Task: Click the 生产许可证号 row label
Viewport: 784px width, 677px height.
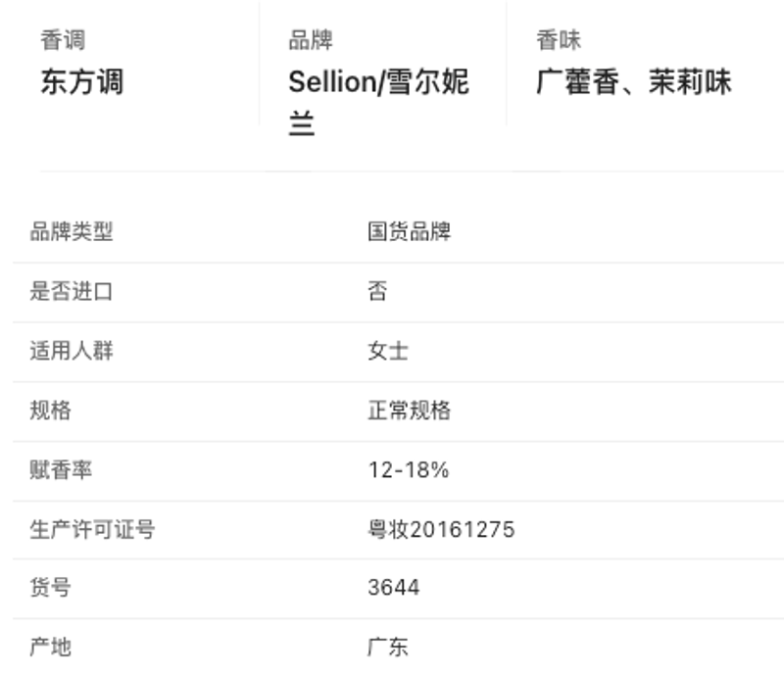Action: (x=92, y=529)
